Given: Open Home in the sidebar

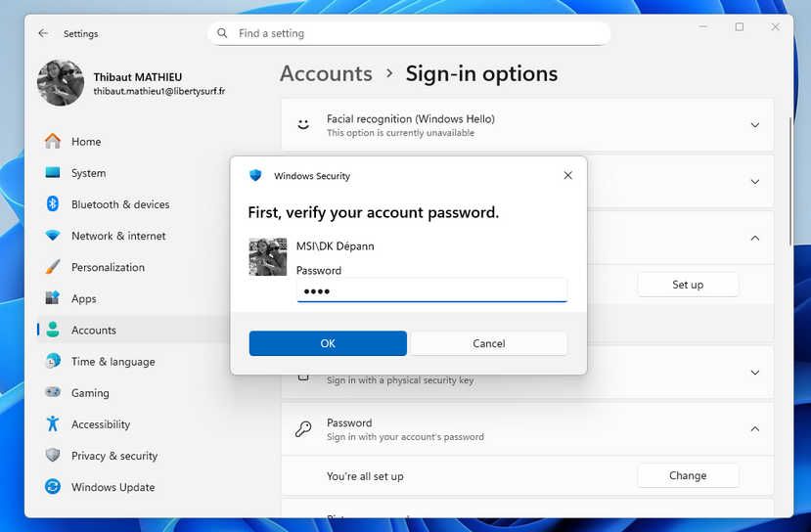Looking at the screenshot, I should point(133,141).
